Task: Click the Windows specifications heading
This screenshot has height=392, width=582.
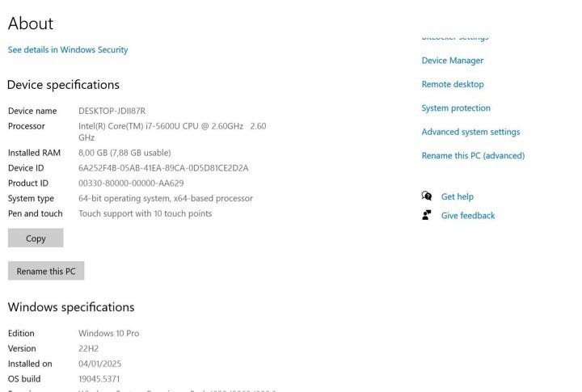Action: point(71,307)
